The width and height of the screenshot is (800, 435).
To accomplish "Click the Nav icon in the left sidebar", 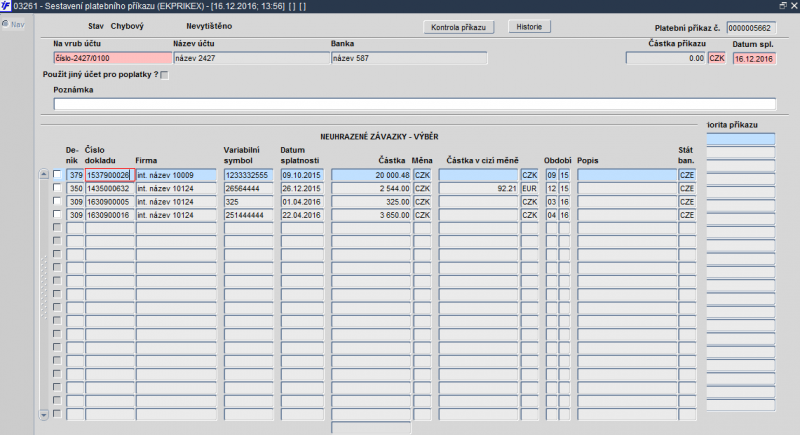I will [13, 24].
